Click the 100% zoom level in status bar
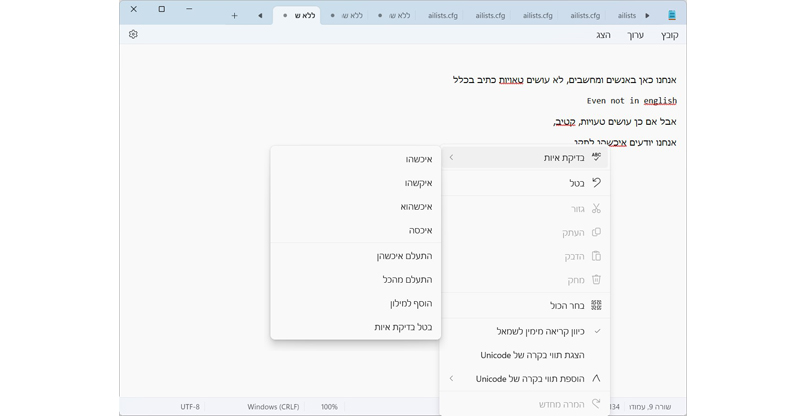Viewport: 806px width, 416px height. click(329, 407)
